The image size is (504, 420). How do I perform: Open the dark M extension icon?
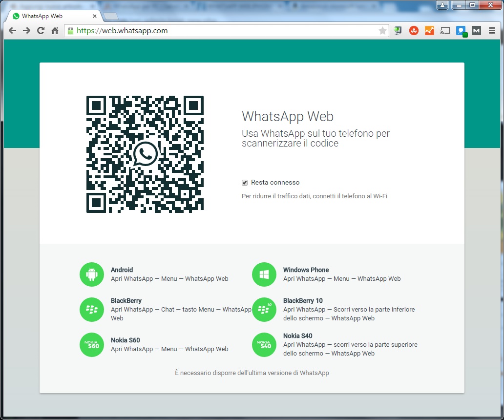click(476, 31)
